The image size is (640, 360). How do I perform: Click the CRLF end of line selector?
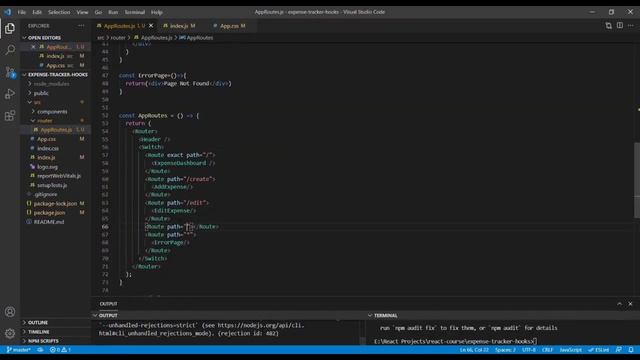(547, 350)
